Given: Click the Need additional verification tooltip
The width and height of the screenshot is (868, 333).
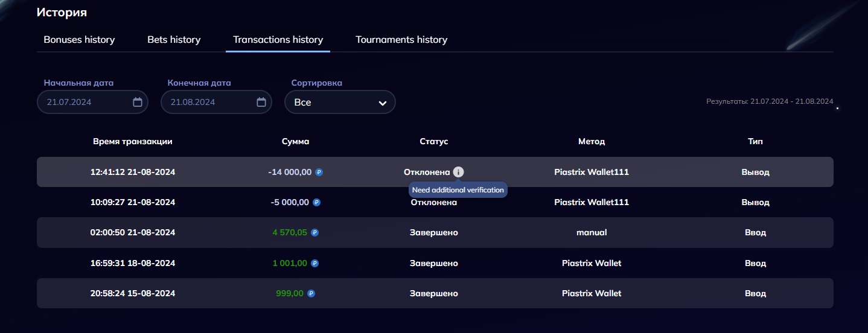Looking at the screenshot, I should coord(458,190).
